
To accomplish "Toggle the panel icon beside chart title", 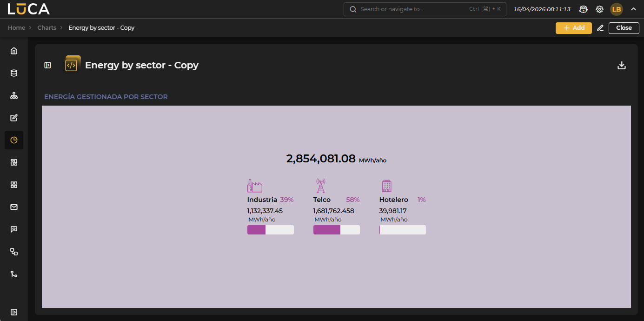I will [47, 66].
